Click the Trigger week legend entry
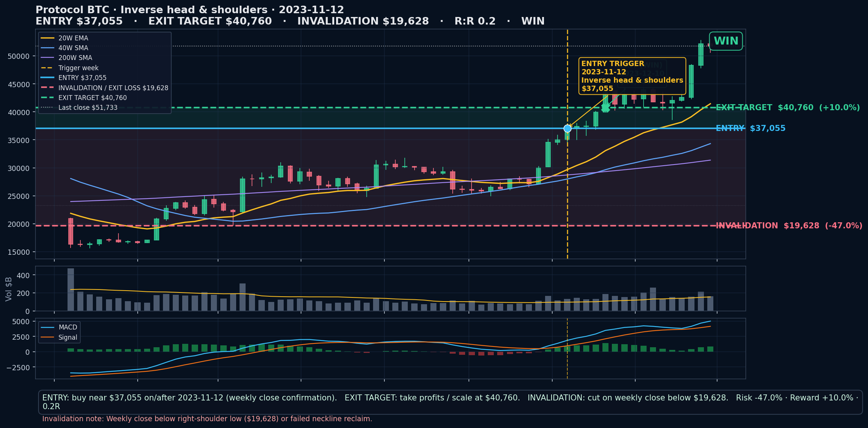Image resolution: width=868 pixels, height=428 pixels. (x=69, y=68)
